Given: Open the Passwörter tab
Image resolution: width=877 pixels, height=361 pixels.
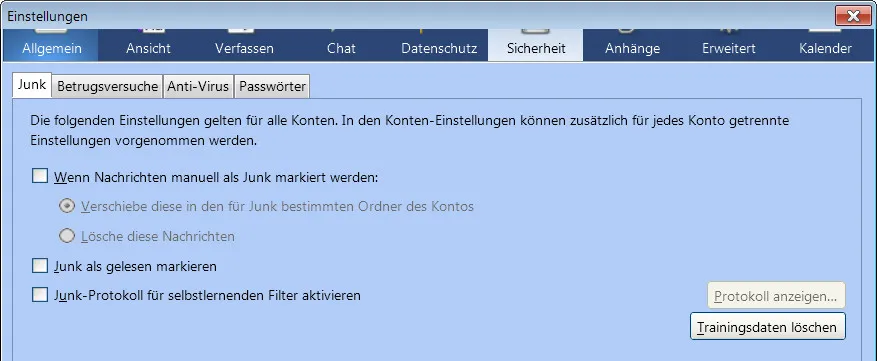Looking at the screenshot, I should pyautogui.click(x=272, y=87).
